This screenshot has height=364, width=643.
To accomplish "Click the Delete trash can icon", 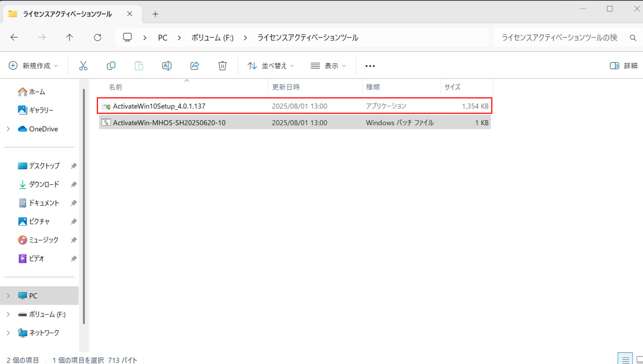I will [222, 66].
